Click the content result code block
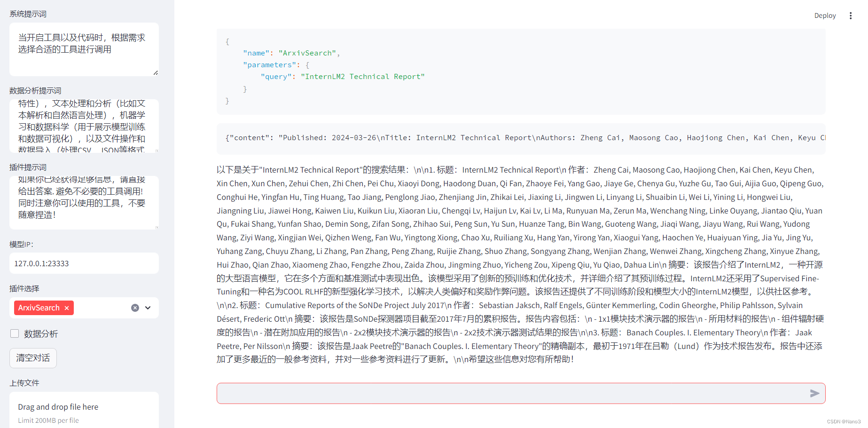Screen dimensions: 868x428 [521, 139]
